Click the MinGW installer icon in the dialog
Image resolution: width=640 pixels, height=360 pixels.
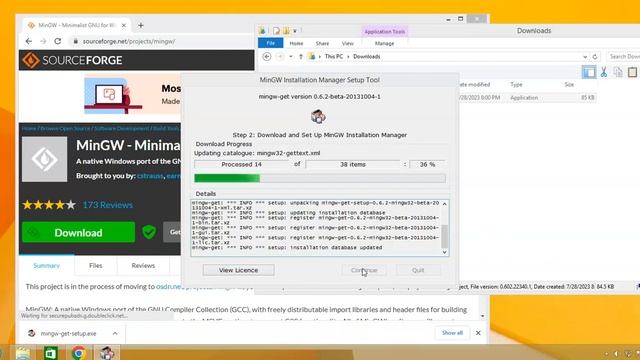click(x=318, y=117)
